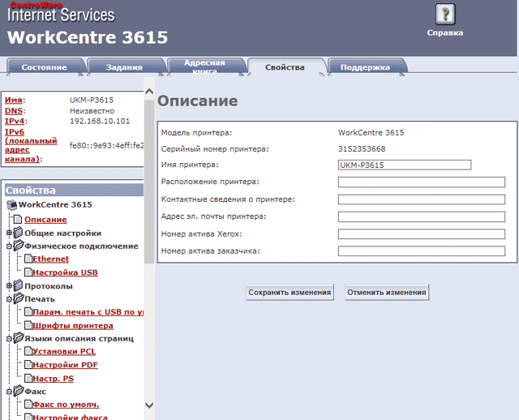The width and height of the screenshot is (519, 420).
Task: Click the Настр. PS page icon
Action: (28, 379)
